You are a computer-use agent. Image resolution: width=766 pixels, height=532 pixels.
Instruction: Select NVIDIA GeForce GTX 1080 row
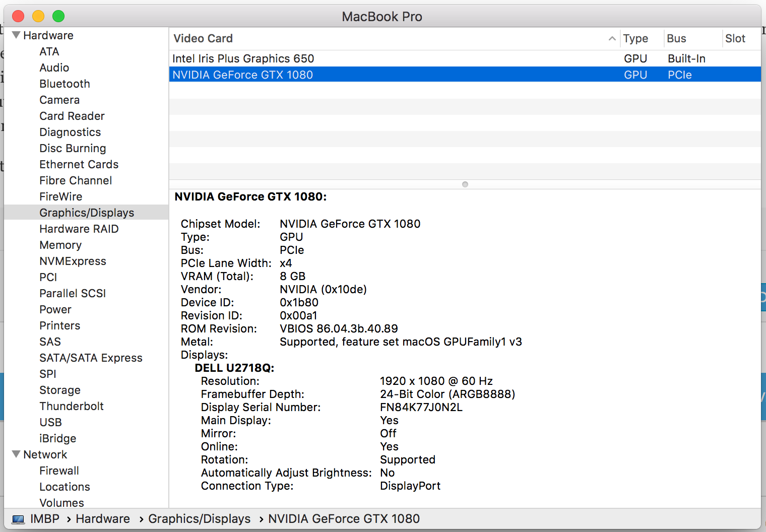[x=465, y=75]
